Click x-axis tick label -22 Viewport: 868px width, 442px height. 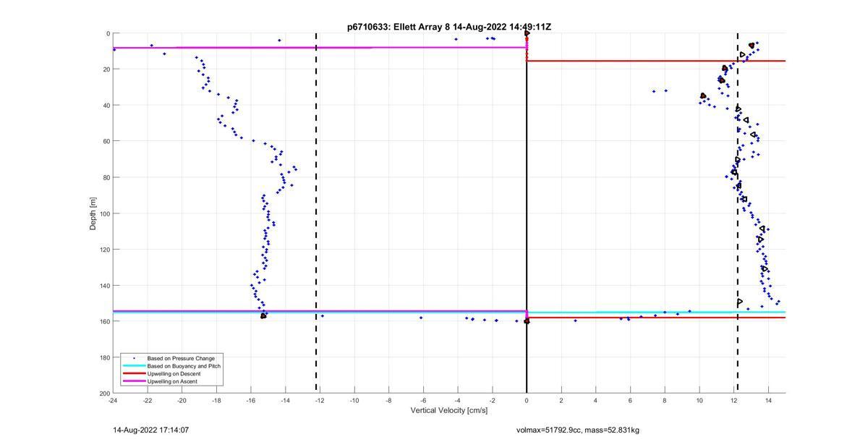pos(148,400)
